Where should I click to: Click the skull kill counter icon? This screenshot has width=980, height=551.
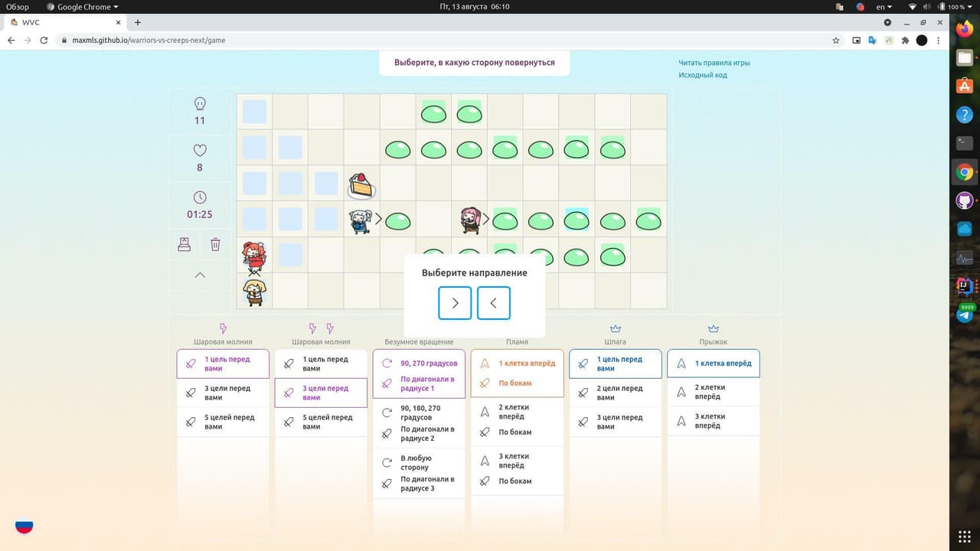click(200, 103)
